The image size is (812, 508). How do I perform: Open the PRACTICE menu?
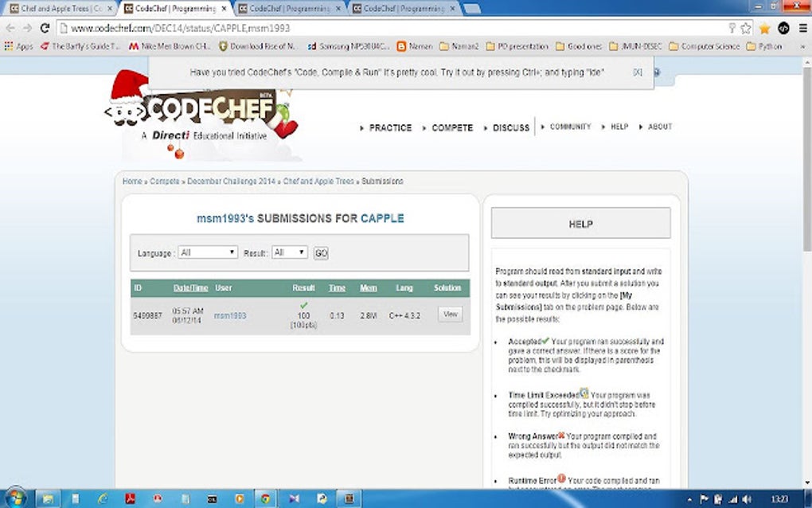click(x=389, y=127)
